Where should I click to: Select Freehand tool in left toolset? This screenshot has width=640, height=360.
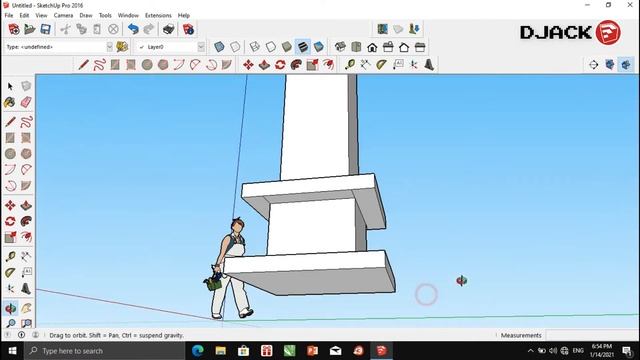(26, 122)
